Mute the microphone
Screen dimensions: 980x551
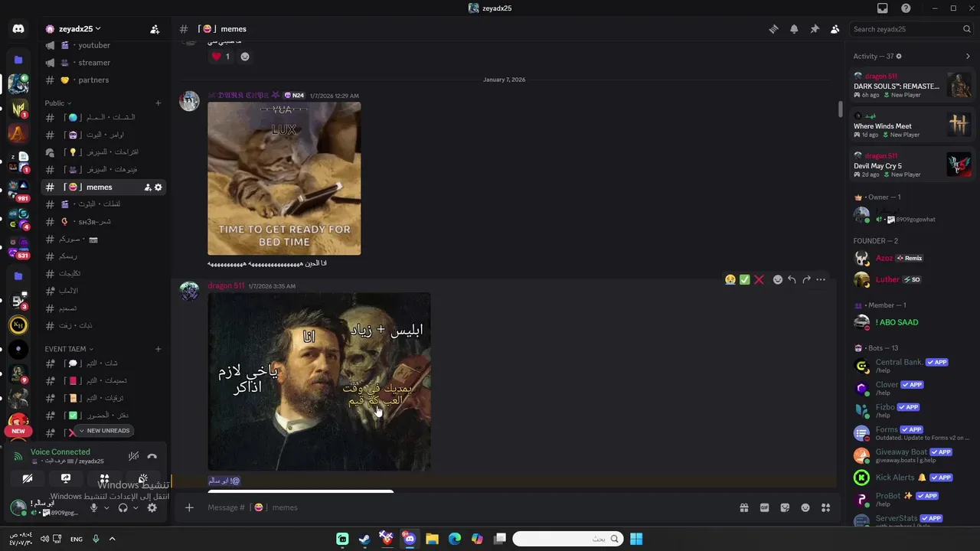coord(94,507)
